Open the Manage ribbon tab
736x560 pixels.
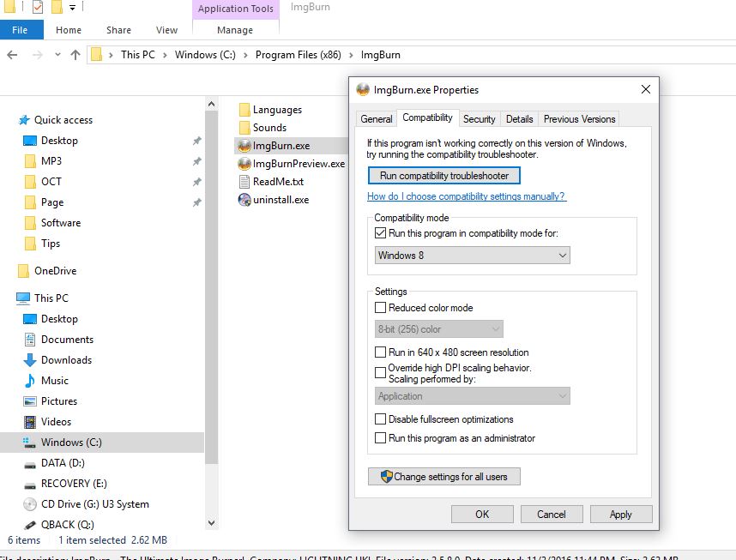pos(234,29)
